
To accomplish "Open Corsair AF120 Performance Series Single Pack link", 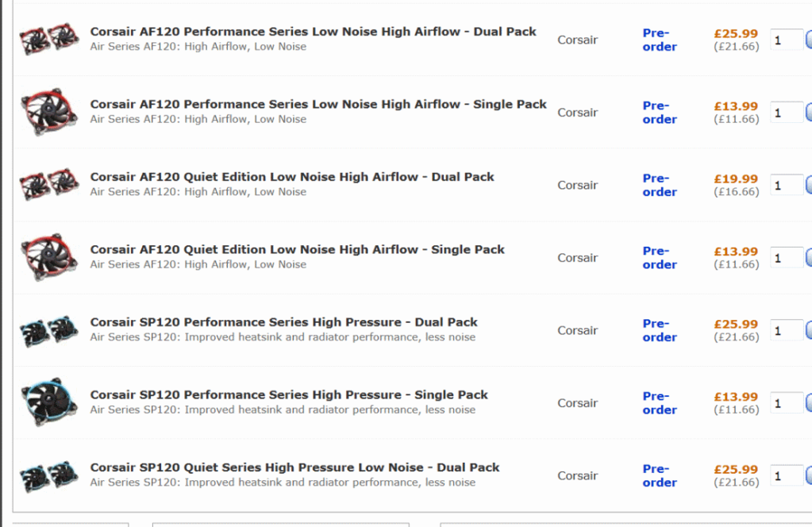I will 318,104.
